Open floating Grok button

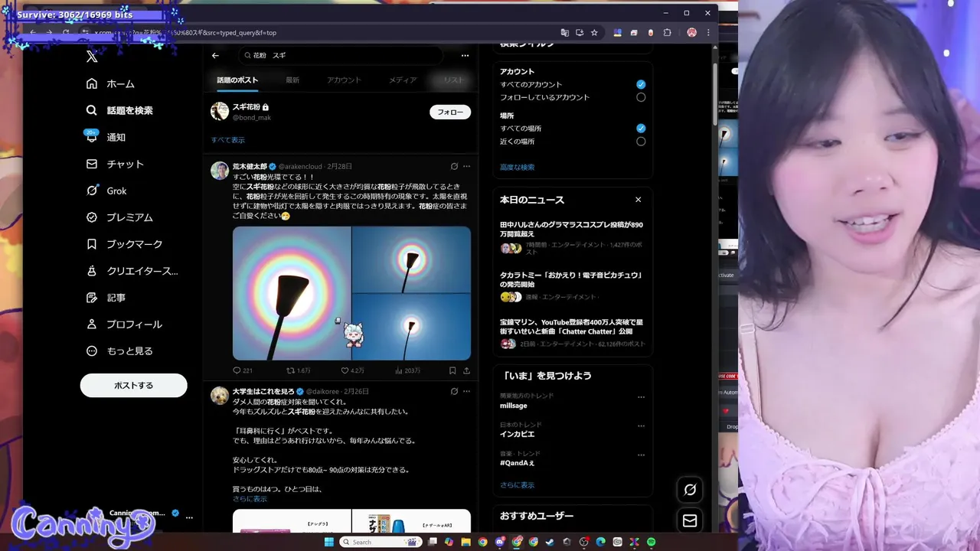tap(690, 490)
